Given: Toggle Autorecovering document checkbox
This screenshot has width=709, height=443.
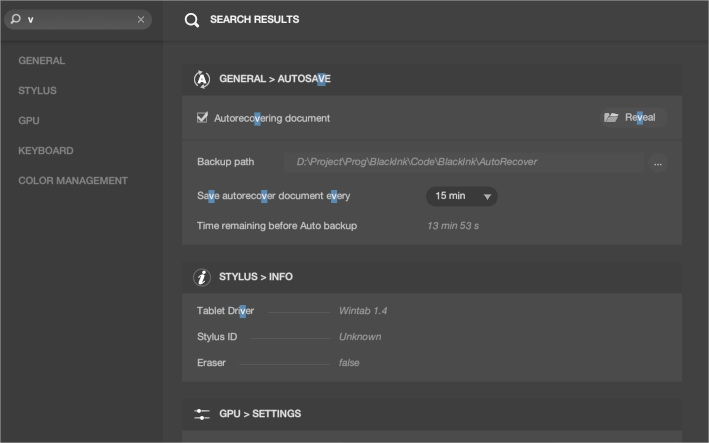Looking at the screenshot, I should 202,118.
